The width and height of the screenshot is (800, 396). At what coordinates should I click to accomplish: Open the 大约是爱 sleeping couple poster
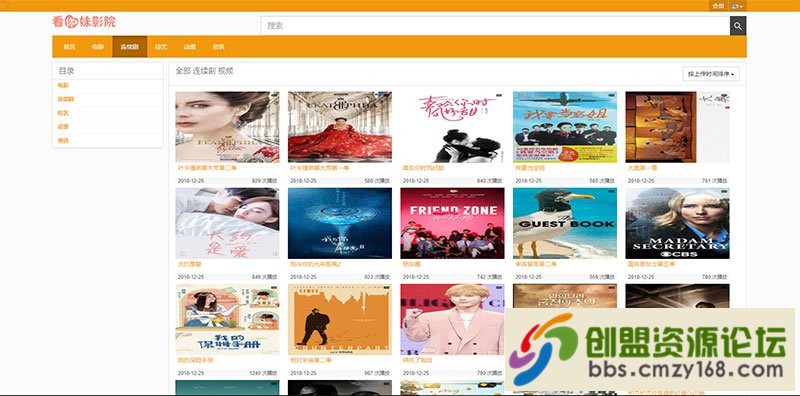(228, 224)
